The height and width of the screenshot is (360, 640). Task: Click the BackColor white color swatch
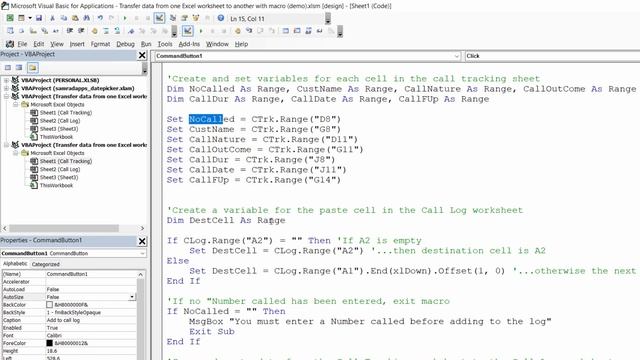pos(49,304)
